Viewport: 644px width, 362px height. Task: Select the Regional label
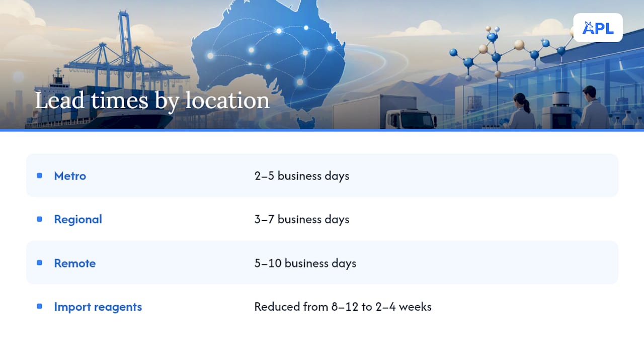point(78,220)
